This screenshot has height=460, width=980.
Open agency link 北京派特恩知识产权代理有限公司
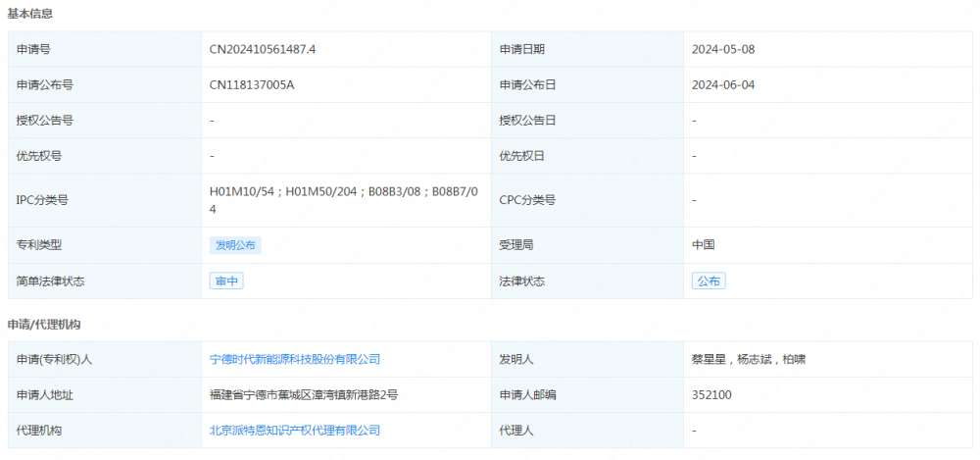coord(294,431)
